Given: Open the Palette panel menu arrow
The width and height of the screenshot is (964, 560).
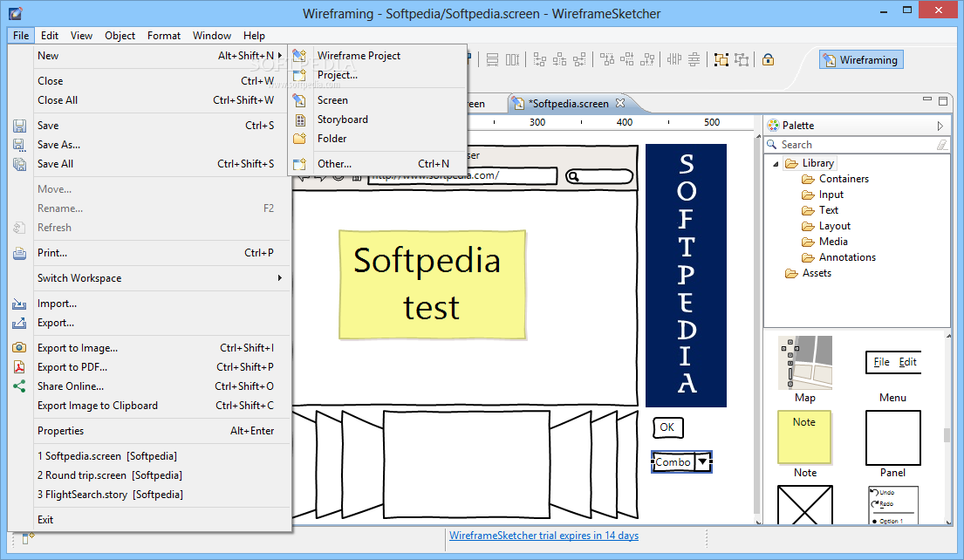Looking at the screenshot, I should coord(940,126).
